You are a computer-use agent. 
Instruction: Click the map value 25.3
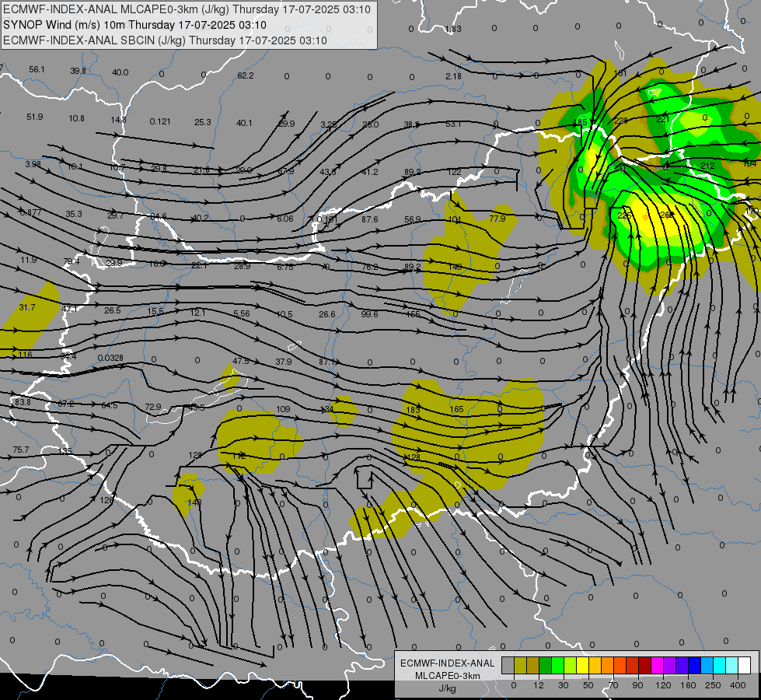(x=203, y=122)
